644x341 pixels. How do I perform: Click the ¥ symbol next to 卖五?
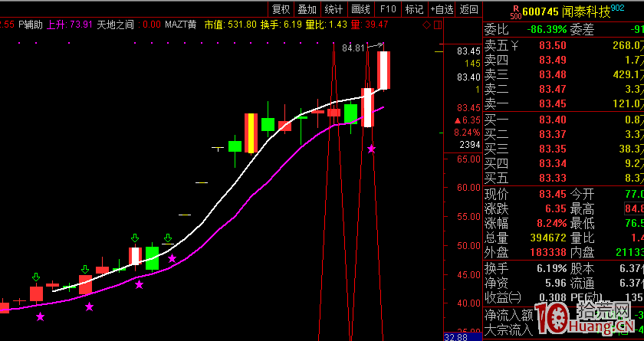514,45
